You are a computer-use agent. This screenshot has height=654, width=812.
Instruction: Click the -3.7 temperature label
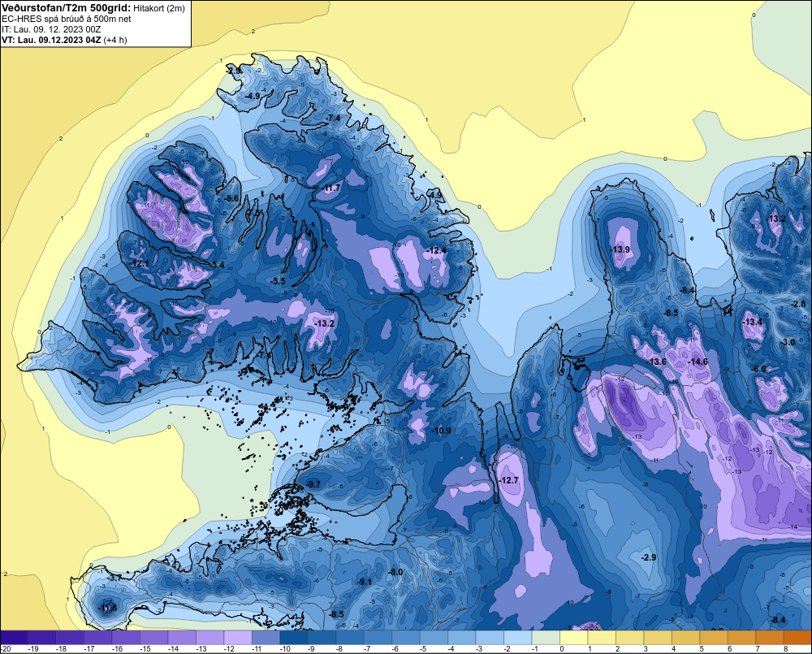click(115, 578)
